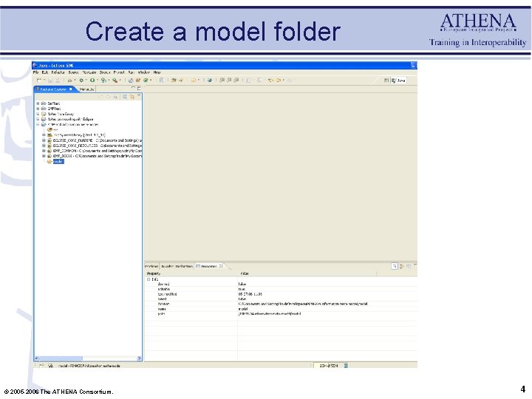Close the Package Explorer tab

click(x=71, y=89)
